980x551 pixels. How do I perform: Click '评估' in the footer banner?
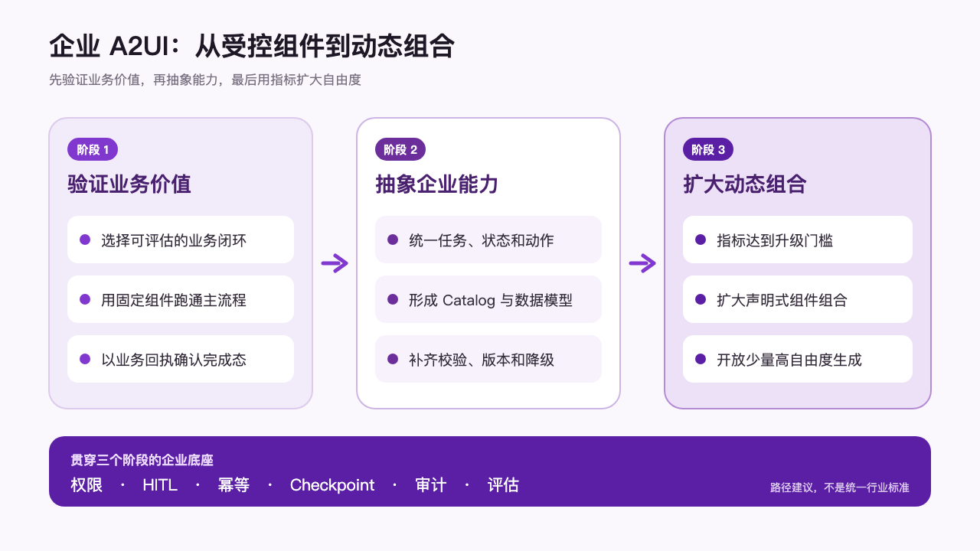pyautogui.click(x=503, y=484)
